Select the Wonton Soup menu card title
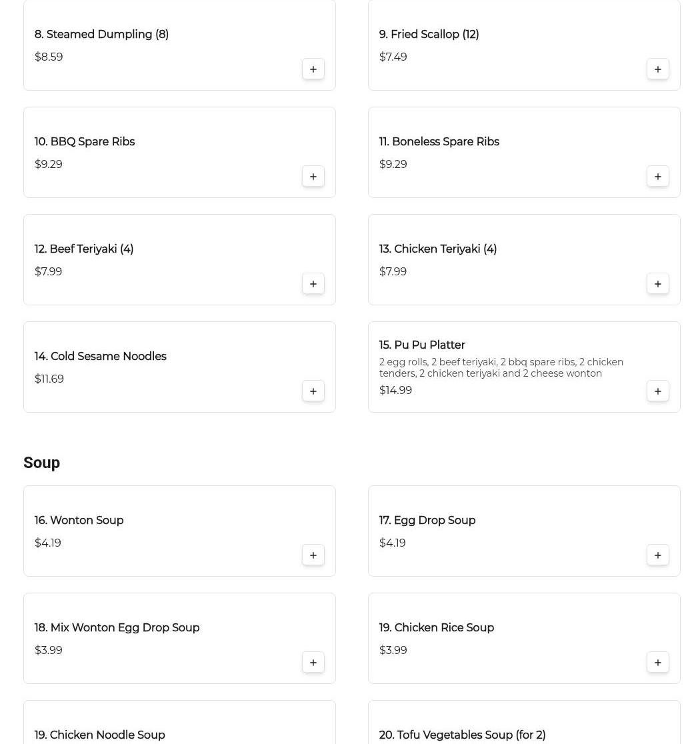Screen dimensions: 700x744 click(79, 521)
